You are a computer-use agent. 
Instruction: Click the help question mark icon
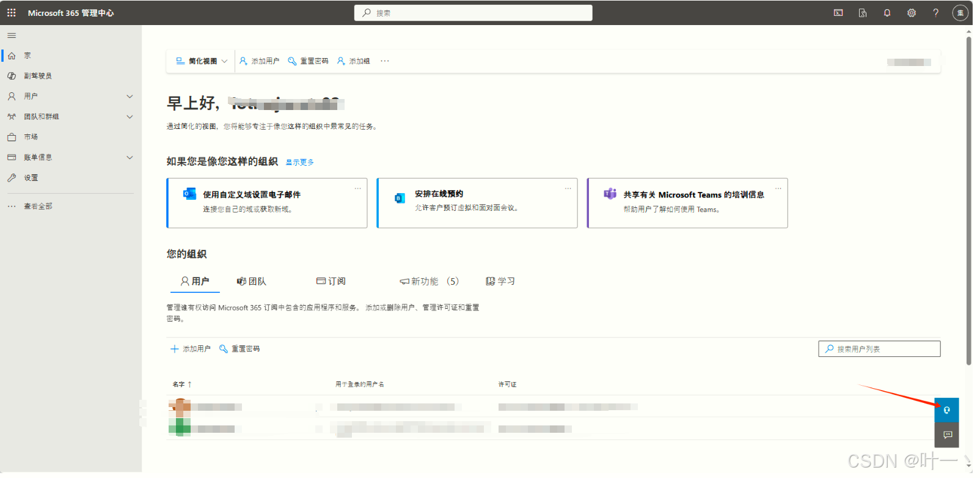936,13
